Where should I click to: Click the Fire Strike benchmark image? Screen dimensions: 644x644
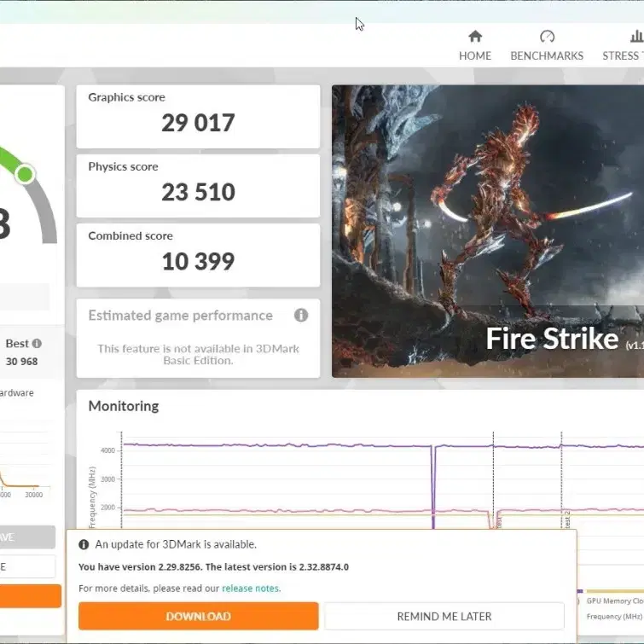488,231
